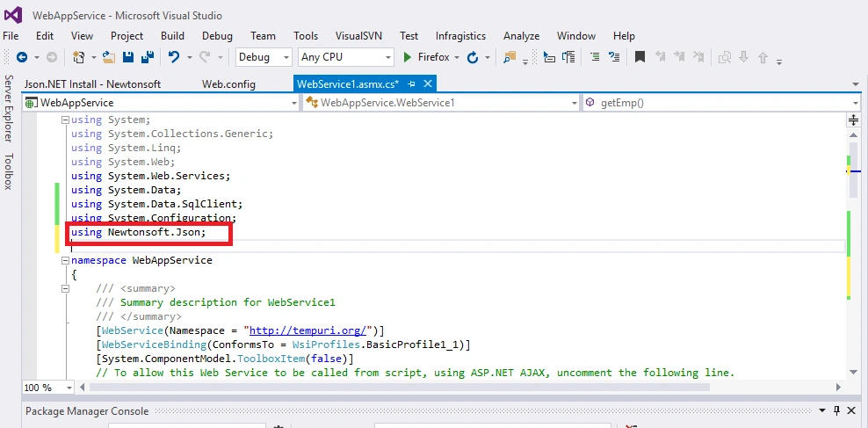868x428 pixels.
Task: Toggle the bookmark flag icon in the toolbar
Action: (x=640, y=56)
